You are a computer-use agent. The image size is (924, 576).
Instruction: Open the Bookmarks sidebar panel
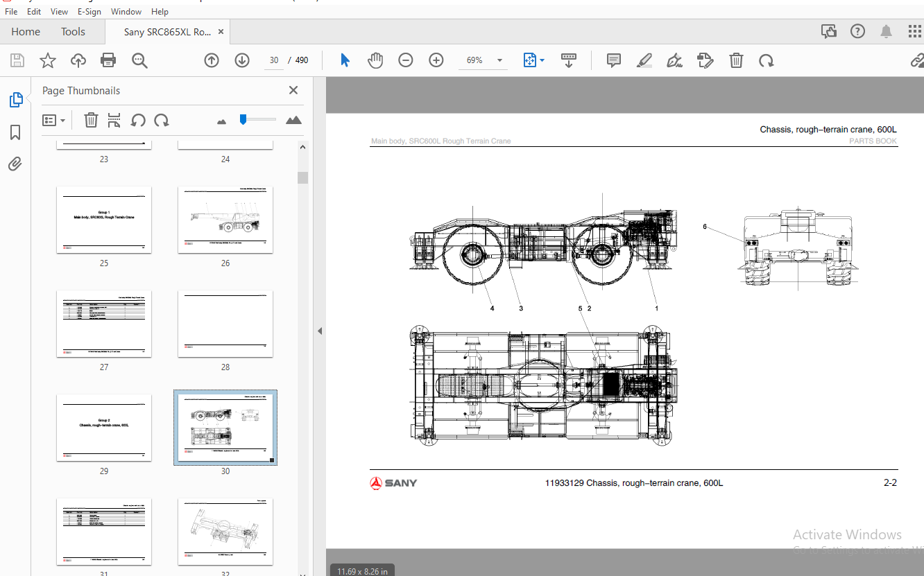click(15, 132)
